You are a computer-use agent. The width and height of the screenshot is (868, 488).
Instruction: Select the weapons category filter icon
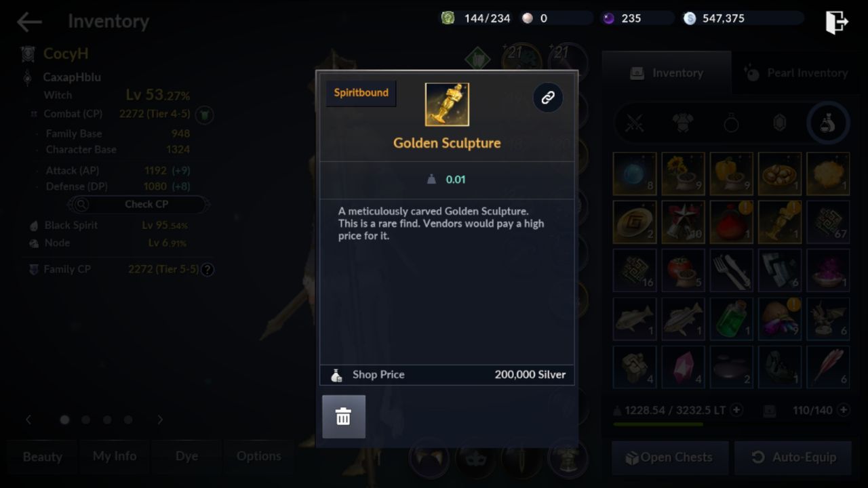pos(635,123)
